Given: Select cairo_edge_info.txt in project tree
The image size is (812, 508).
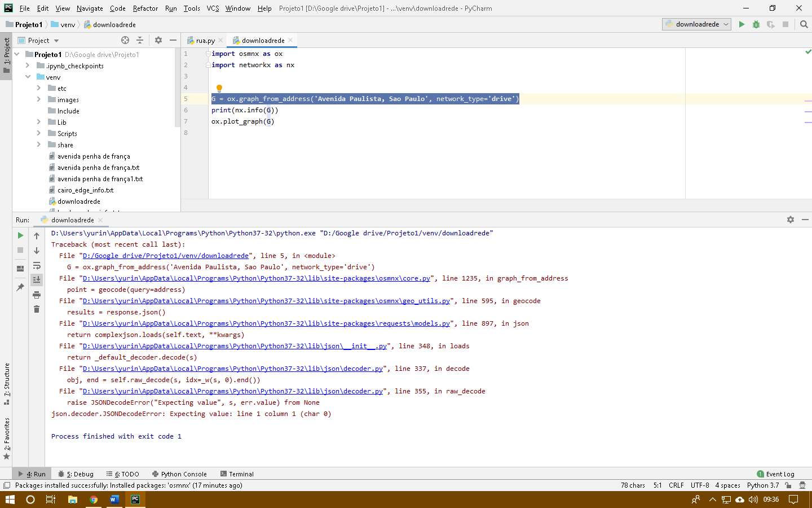Looking at the screenshot, I should point(85,190).
